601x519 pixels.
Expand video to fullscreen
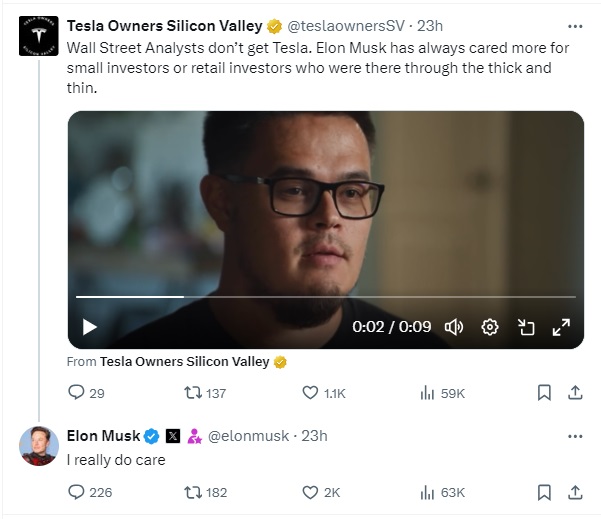click(561, 326)
